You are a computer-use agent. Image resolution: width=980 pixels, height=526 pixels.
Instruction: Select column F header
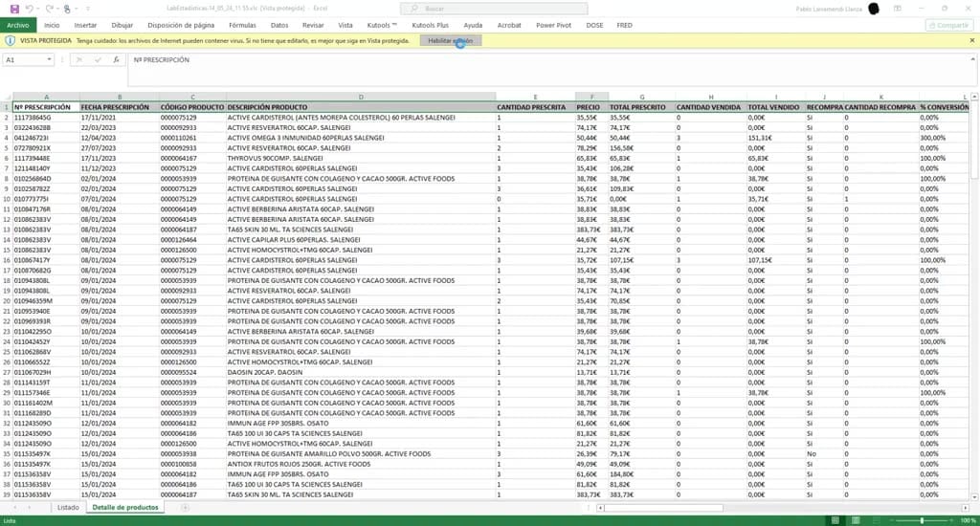[x=591, y=97]
